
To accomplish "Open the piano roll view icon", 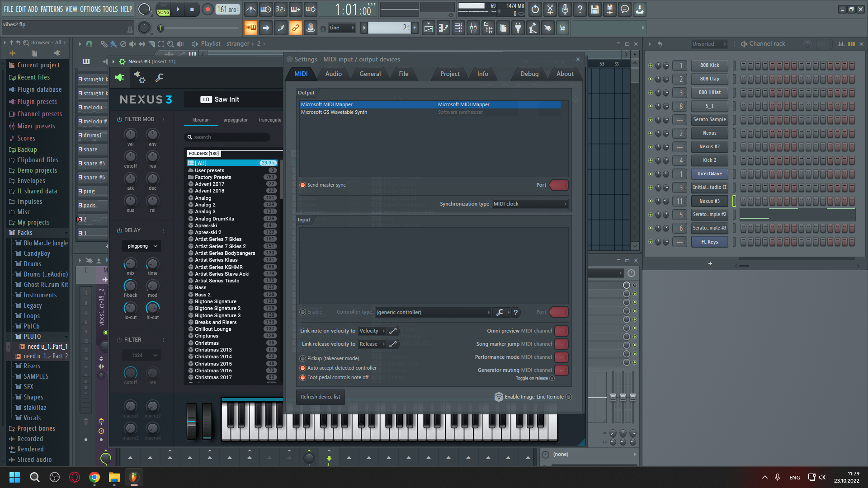I will tap(443, 28).
